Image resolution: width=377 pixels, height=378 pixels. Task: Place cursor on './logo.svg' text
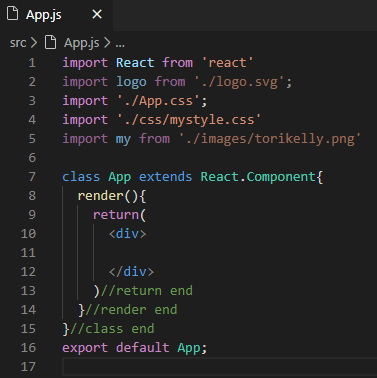239,82
